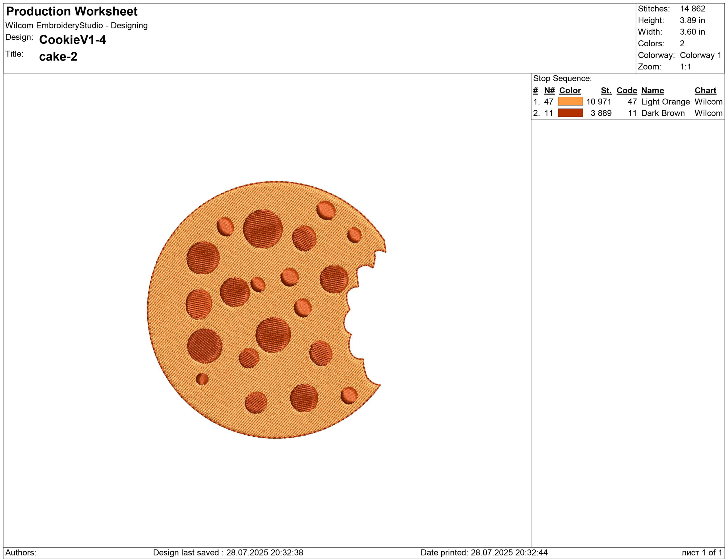
Task: Click the Light Orange color swatch
Action: (x=570, y=101)
